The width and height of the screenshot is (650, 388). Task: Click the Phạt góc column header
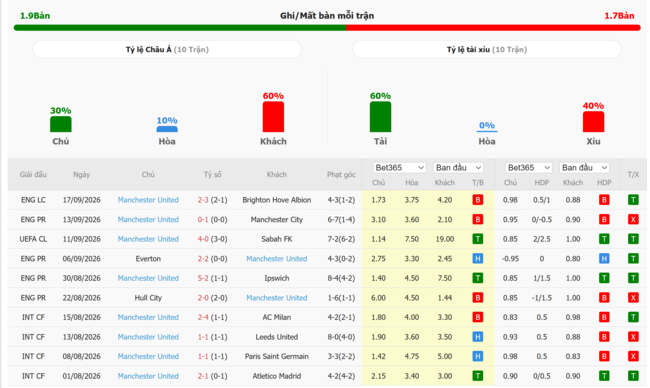coord(341,175)
